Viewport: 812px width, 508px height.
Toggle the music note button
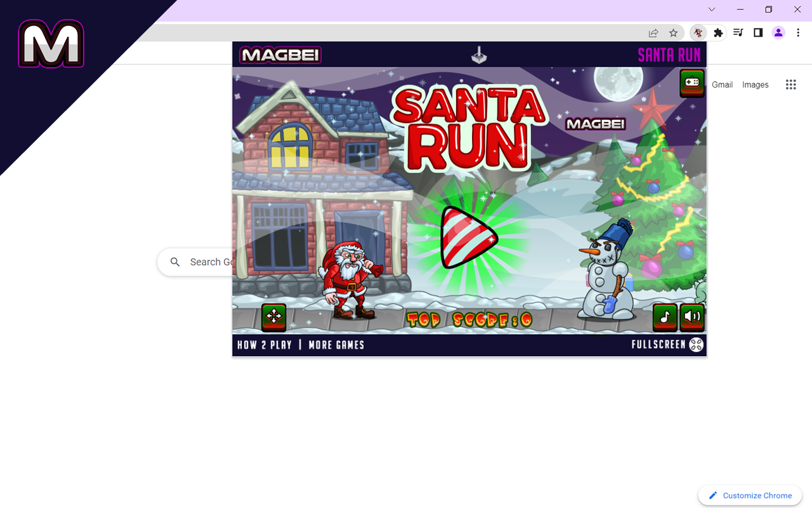coord(664,317)
